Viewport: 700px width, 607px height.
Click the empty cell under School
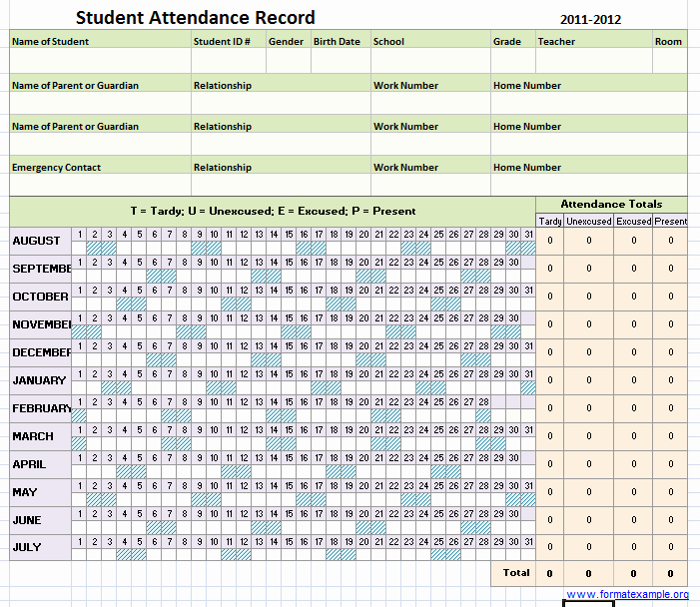(430, 60)
